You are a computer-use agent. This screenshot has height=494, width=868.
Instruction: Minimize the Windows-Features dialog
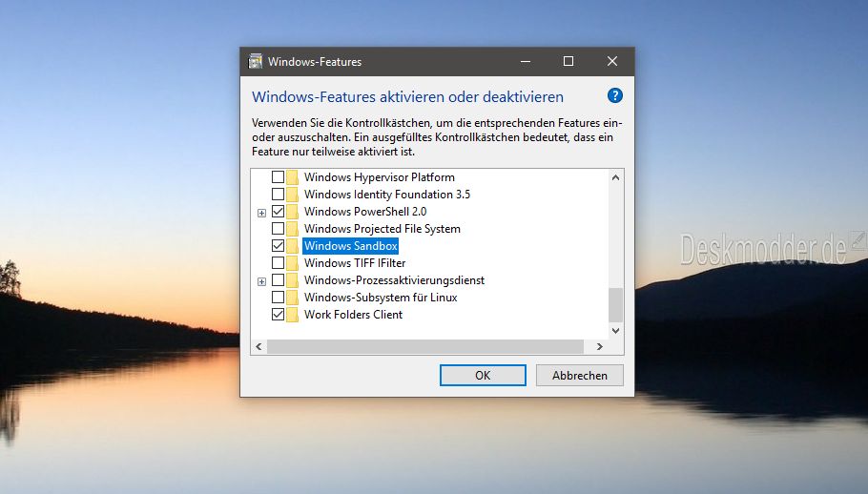(526, 61)
